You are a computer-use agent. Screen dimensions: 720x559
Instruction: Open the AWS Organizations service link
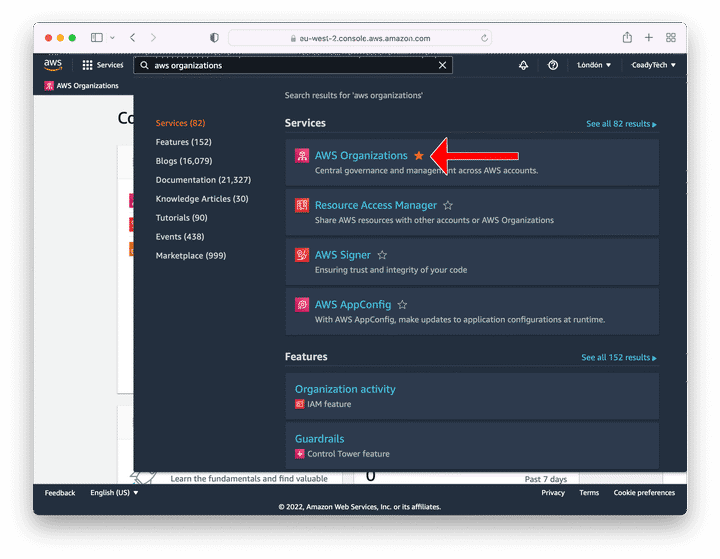click(x=361, y=156)
